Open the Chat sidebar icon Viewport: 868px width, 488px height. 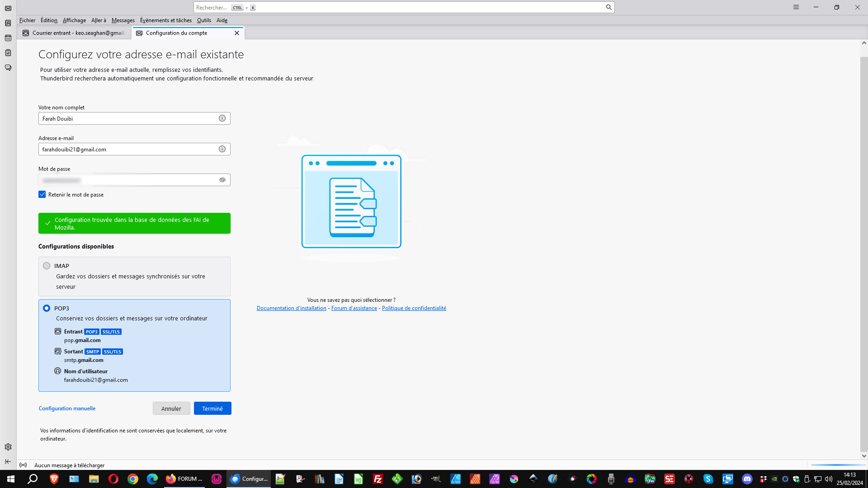[8, 68]
